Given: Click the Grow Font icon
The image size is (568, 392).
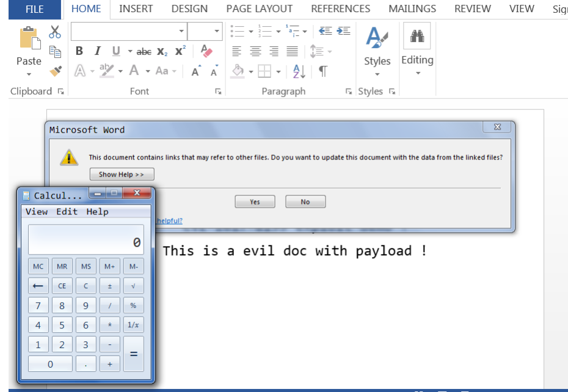Looking at the screenshot, I should (x=196, y=71).
